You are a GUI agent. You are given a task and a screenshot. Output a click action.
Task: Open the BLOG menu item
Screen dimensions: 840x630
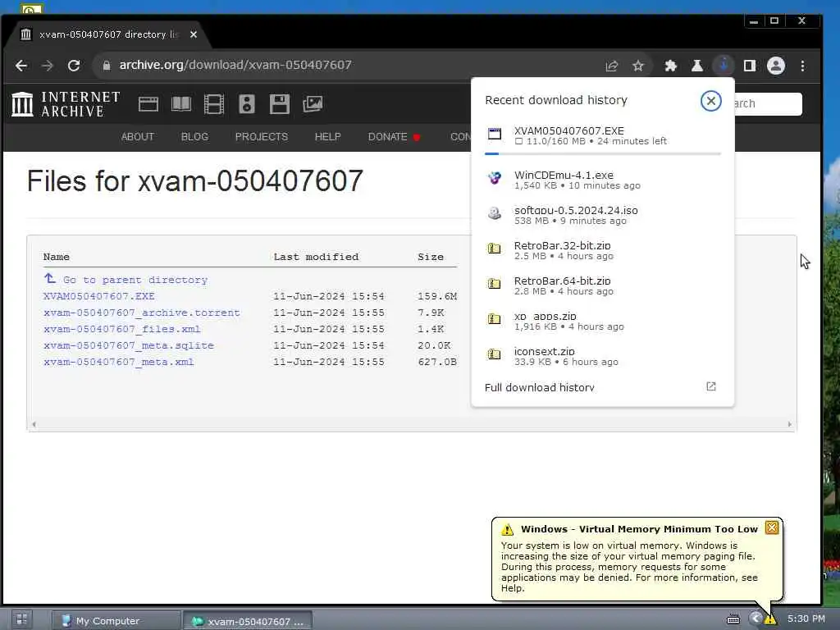(194, 137)
